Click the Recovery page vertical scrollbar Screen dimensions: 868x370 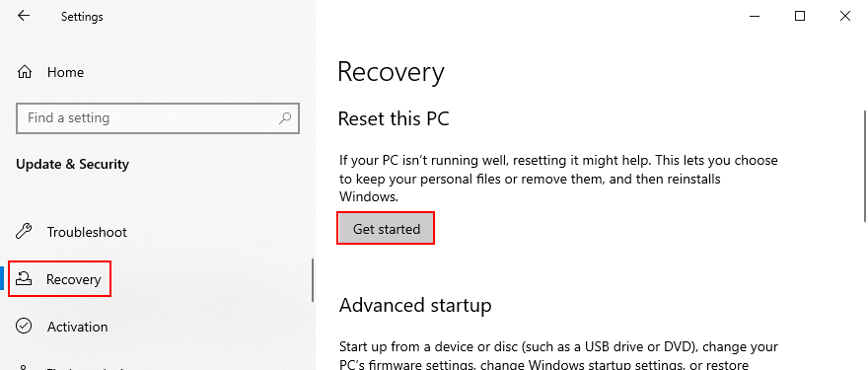pyautogui.click(x=865, y=166)
